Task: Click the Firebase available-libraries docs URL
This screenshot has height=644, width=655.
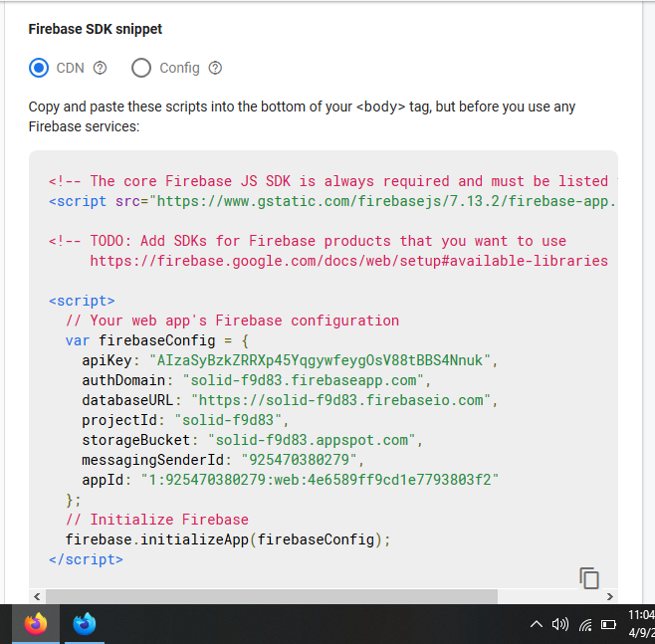Action: [x=348, y=261]
